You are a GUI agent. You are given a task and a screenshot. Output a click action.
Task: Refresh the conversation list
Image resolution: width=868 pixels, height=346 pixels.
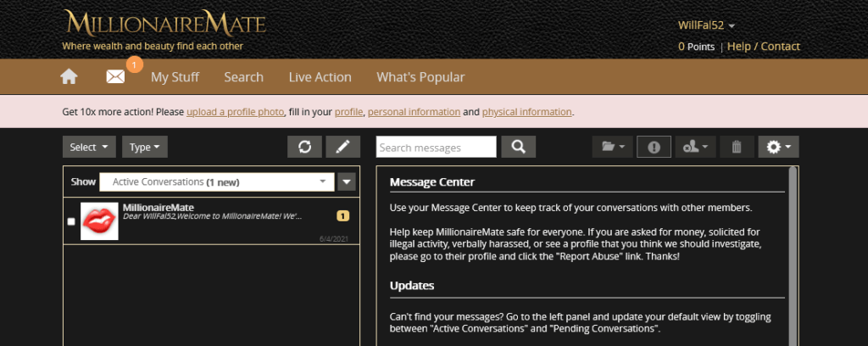click(x=304, y=147)
